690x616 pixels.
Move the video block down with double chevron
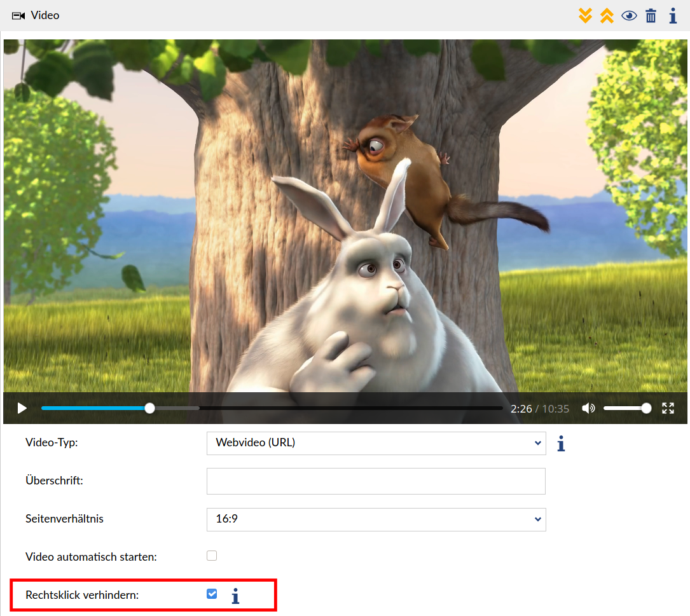click(x=585, y=16)
